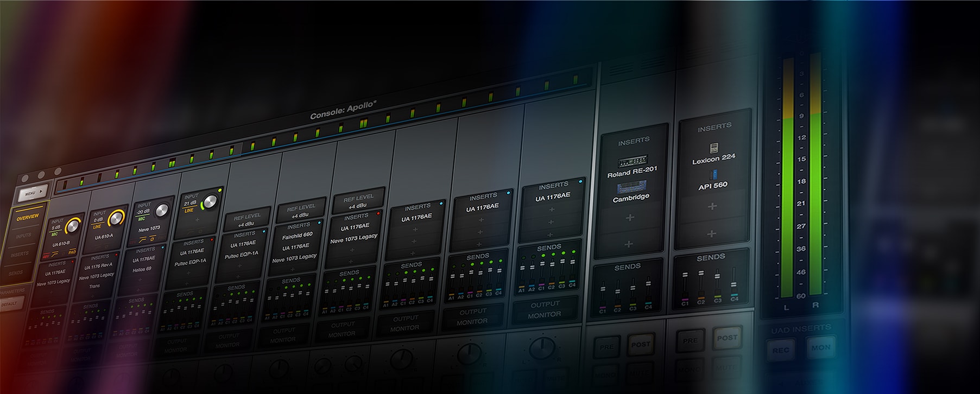Screen dimensions: 980x394
Task: Adjust the -20 dB input gain knob
Action: (x=162, y=211)
